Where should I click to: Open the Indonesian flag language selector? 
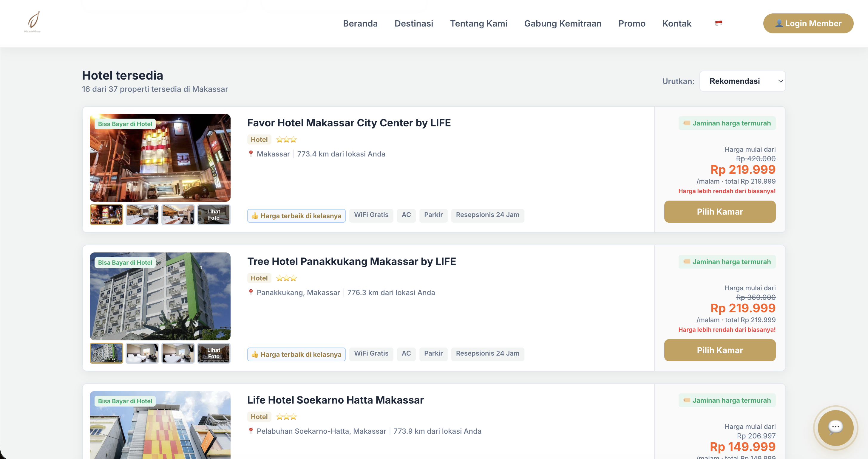[718, 23]
